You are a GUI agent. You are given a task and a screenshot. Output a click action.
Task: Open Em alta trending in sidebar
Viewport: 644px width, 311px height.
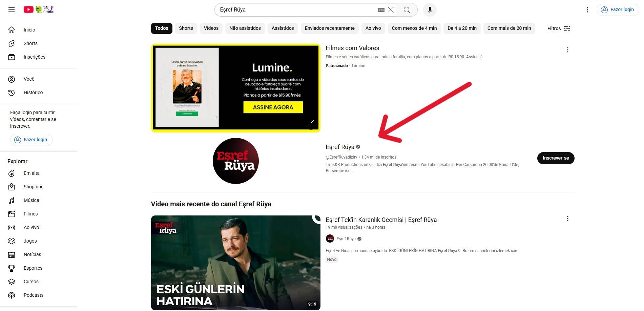[x=32, y=173]
